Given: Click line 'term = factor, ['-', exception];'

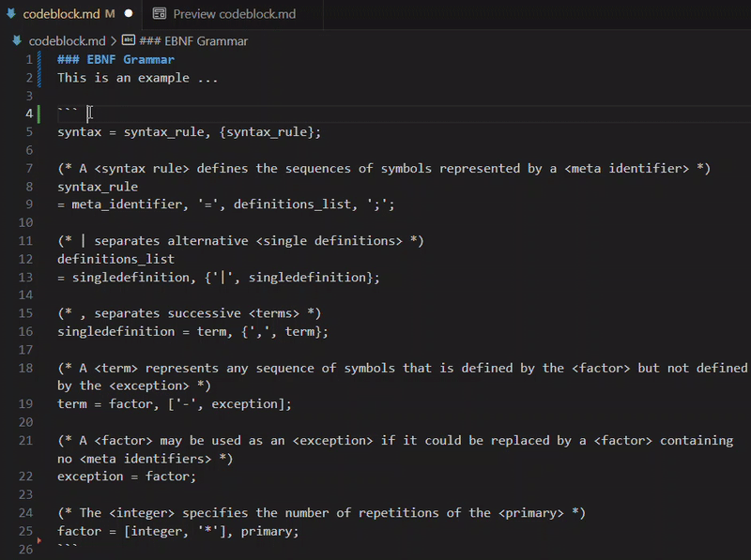Looking at the screenshot, I should 175,404.
